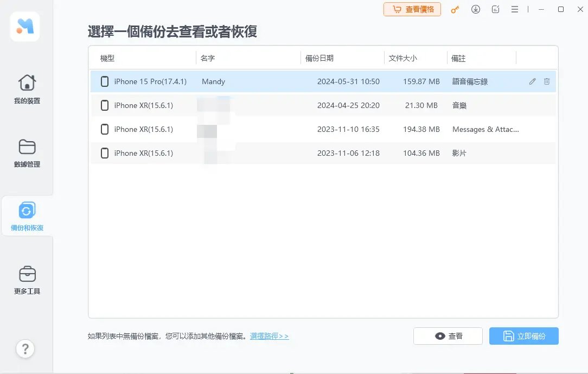
Task: Click 立即備份 backup now button
Action: tap(523, 336)
